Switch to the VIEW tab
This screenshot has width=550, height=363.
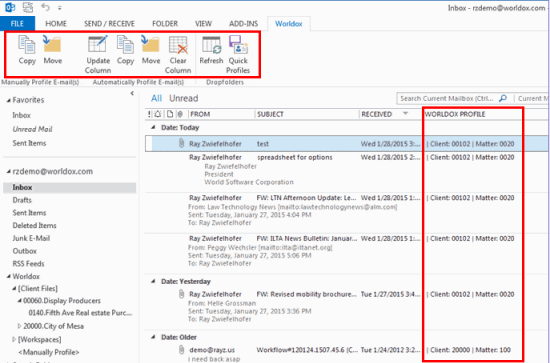203,24
